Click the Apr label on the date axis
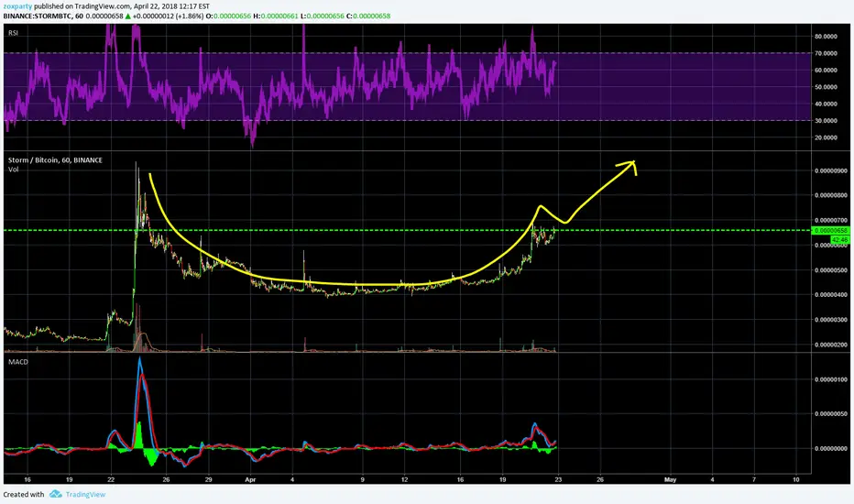Screen dimensions: 854x504 250,480
